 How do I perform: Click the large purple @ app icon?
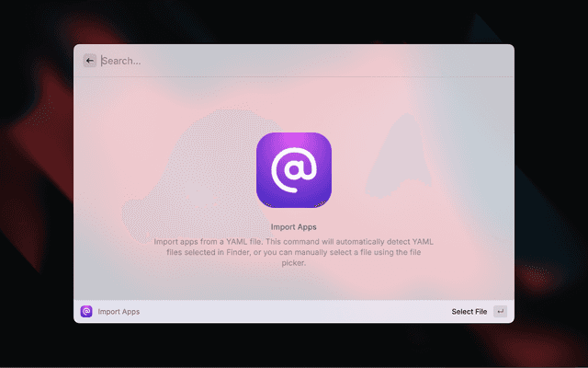(294, 170)
